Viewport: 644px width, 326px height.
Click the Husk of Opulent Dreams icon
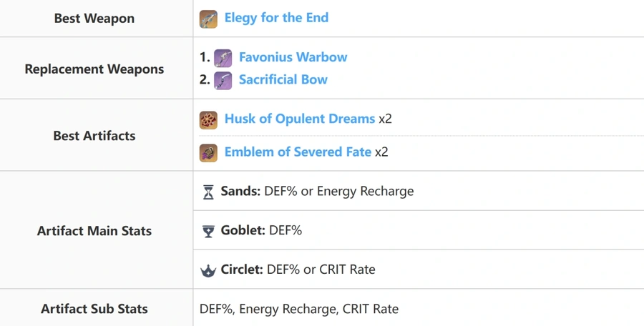[x=208, y=120]
